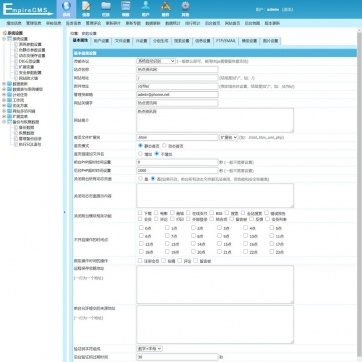Check the 0点 hour checkbox

(141, 228)
